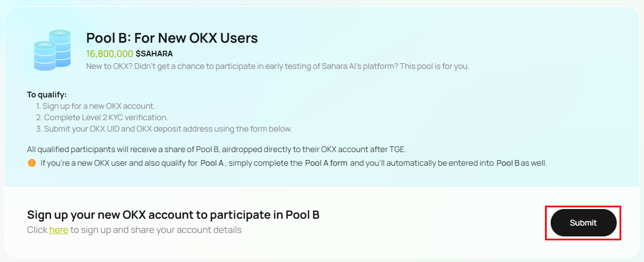Image resolution: width=644 pixels, height=262 pixels.
Task: Select the "Pool B: For New OKX Users" title
Action: tap(172, 38)
